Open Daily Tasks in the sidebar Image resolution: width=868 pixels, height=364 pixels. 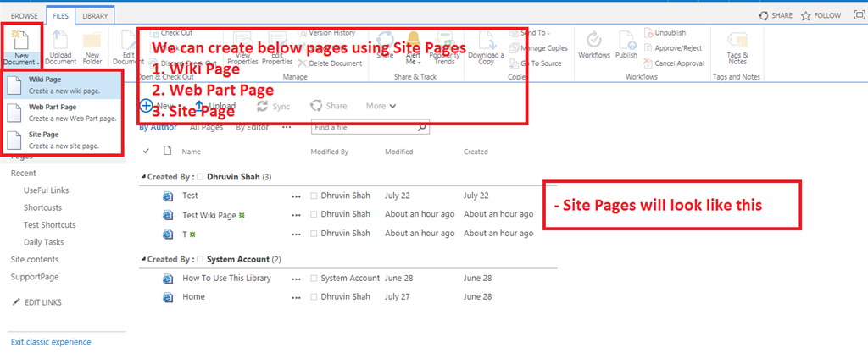click(x=44, y=242)
